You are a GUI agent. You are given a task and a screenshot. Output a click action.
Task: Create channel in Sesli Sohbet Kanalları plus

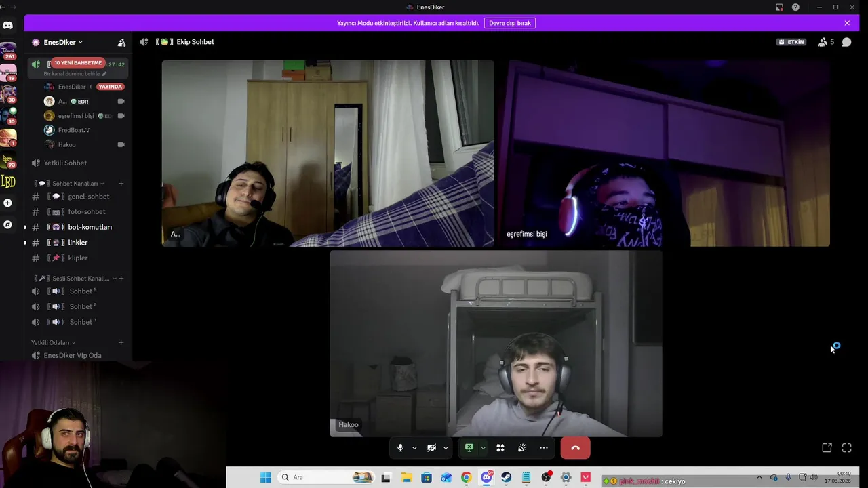pos(121,279)
